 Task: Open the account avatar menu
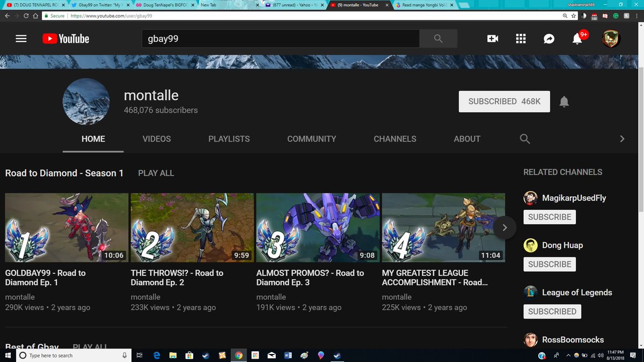pos(611,39)
